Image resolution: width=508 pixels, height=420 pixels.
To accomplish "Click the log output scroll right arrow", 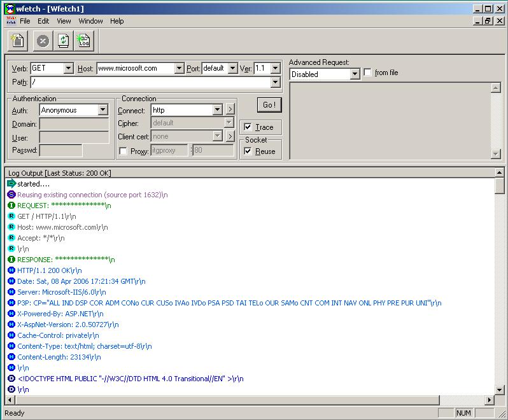I will point(489,400).
